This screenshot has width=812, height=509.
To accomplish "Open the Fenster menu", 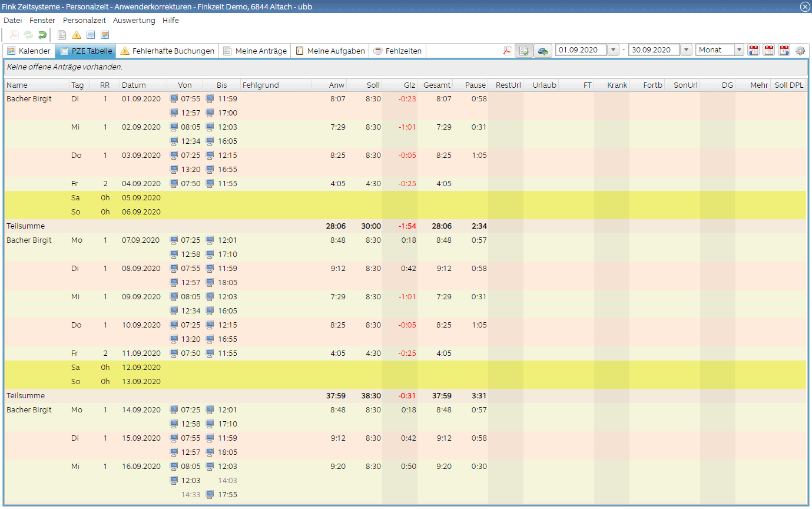I will (42, 21).
